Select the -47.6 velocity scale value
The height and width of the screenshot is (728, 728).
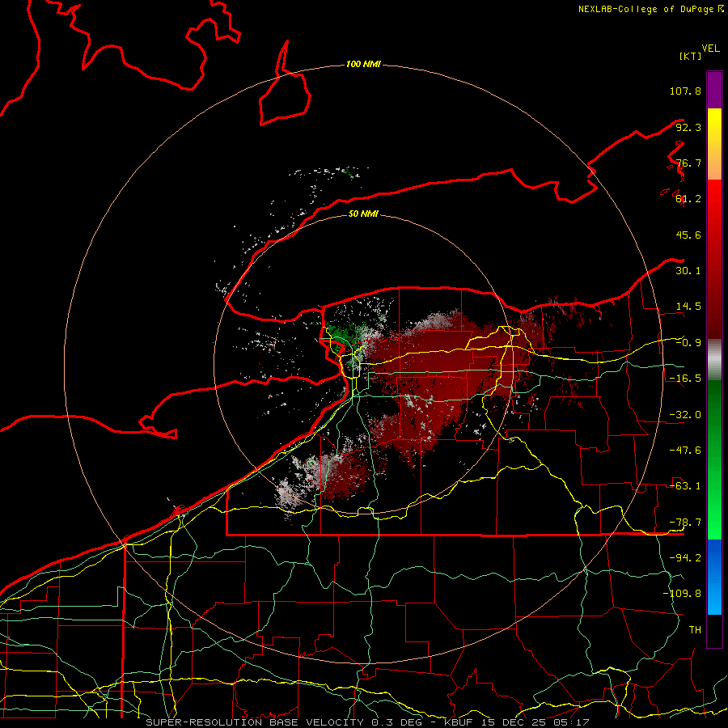click(x=685, y=451)
